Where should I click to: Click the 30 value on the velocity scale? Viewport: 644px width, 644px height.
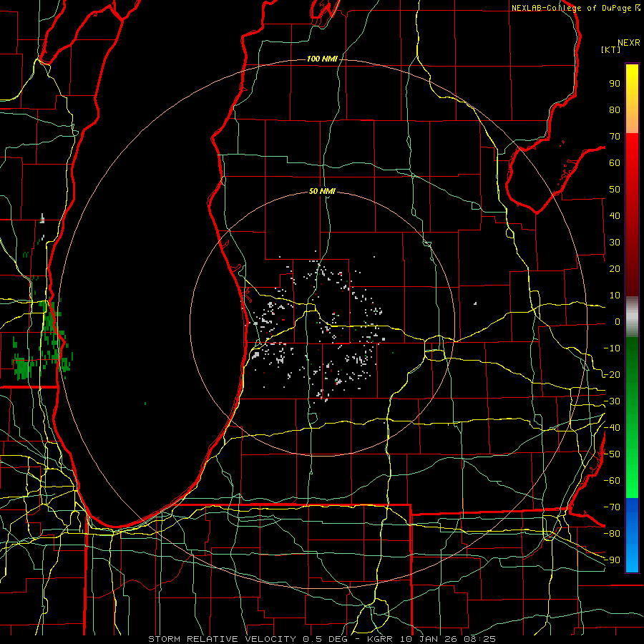(615, 243)
